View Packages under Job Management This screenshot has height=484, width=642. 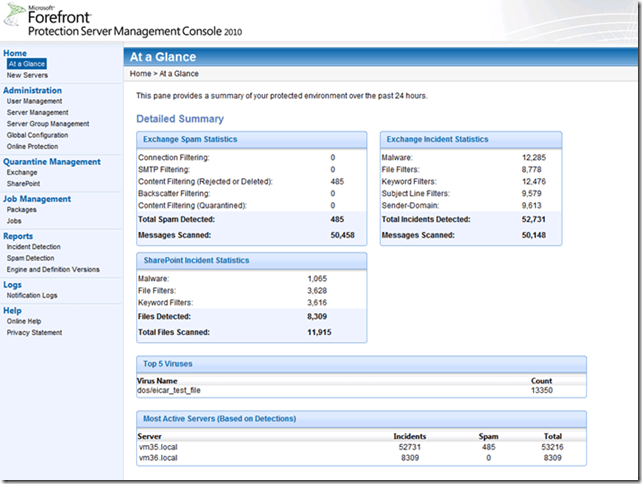point(22,209)
